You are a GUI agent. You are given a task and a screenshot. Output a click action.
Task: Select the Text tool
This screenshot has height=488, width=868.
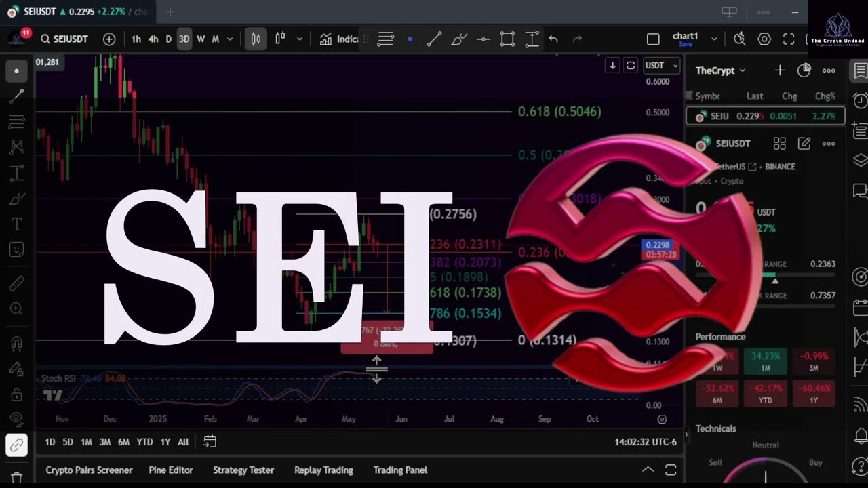coord(16,224)
